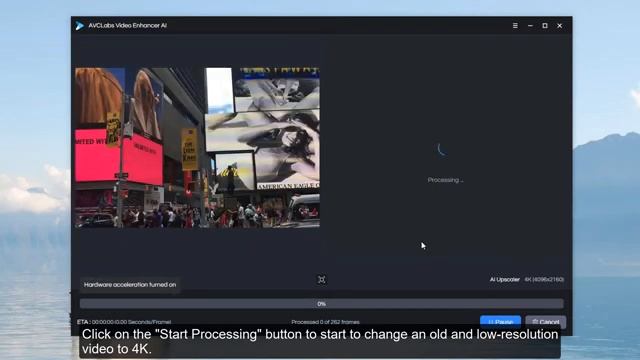This screenshot has width=640, height=360.
Task: Click the Processed 0 of 262 frames text
Action: (325, 322)
